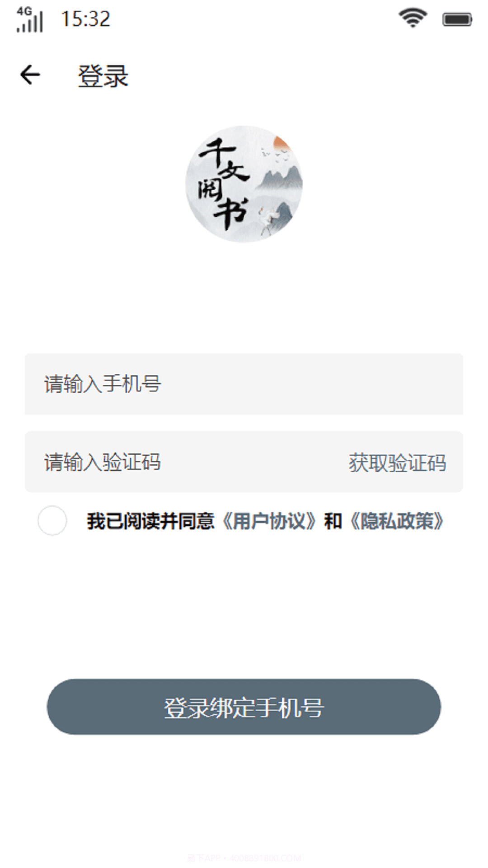Click the clock showing 15:32

coord(85,19)
